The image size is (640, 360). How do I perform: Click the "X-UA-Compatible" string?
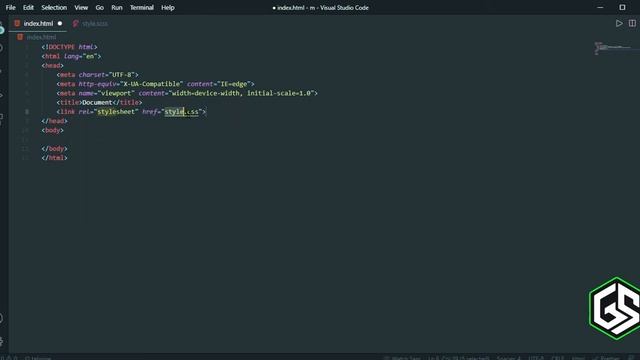tap(153, 84)
